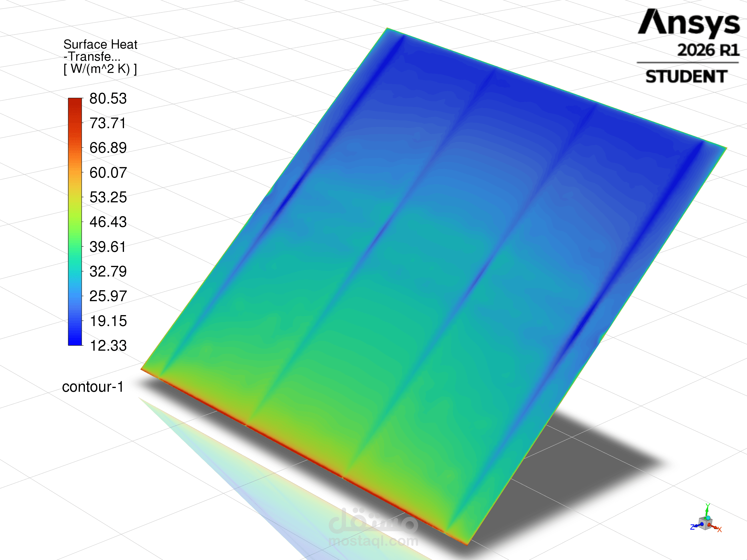Click the legend value 25.97

pos(108,296)
